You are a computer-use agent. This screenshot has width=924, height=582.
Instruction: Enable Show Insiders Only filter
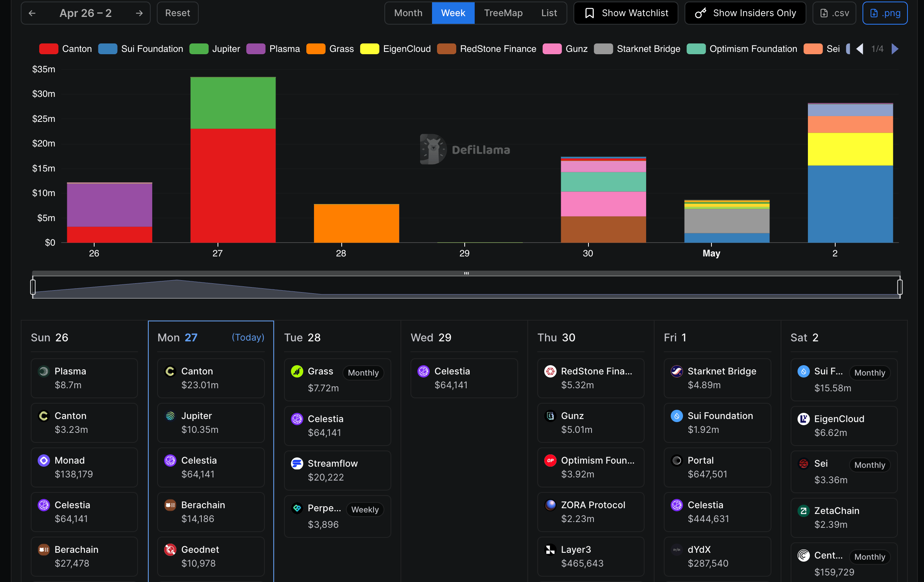(x=745, y=13)
